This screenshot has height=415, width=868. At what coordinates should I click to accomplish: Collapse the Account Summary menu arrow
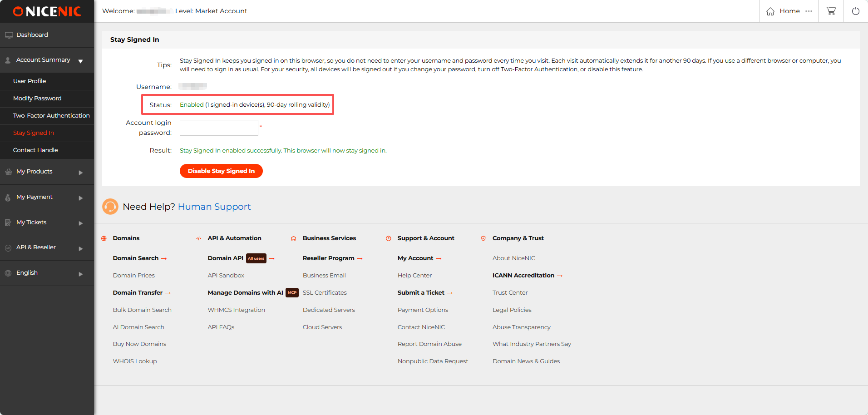[80, 61]
